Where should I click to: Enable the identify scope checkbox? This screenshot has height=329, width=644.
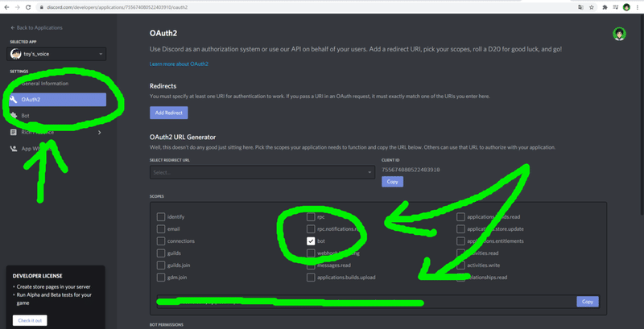160,216
